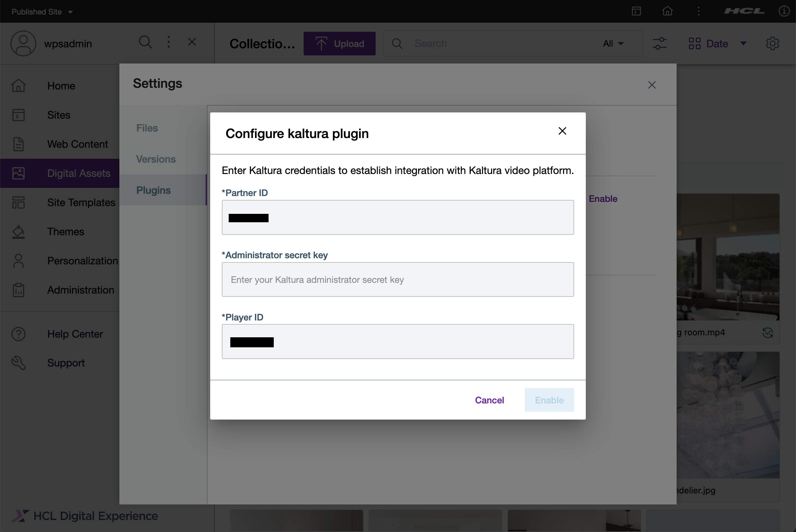Open the Administration section
Viewport: 796px width, 532px height.
(x=80, y=290)
